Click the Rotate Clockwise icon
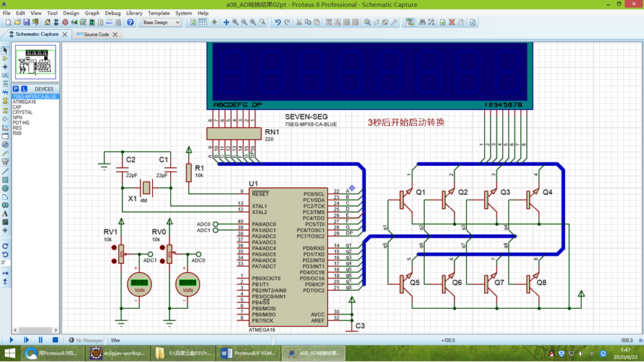644x362 pixels. coord(5,247)
